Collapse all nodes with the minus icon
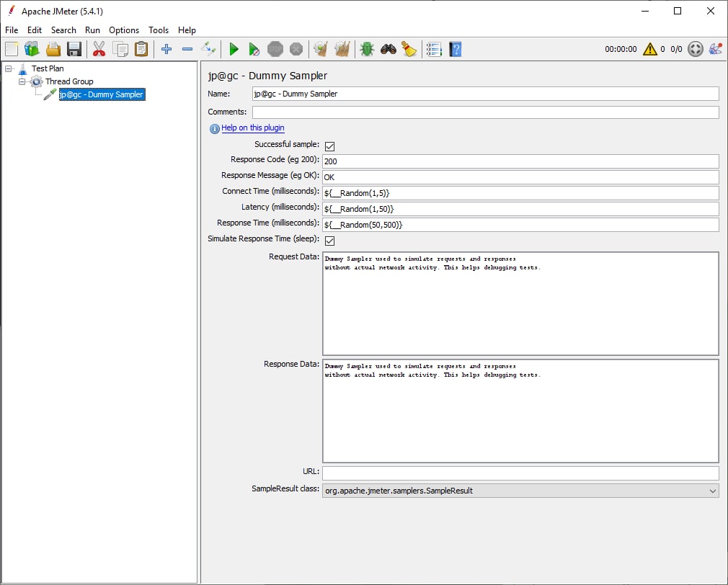The width and height of the screenshot is (728, 585). [x=187, y=49]
